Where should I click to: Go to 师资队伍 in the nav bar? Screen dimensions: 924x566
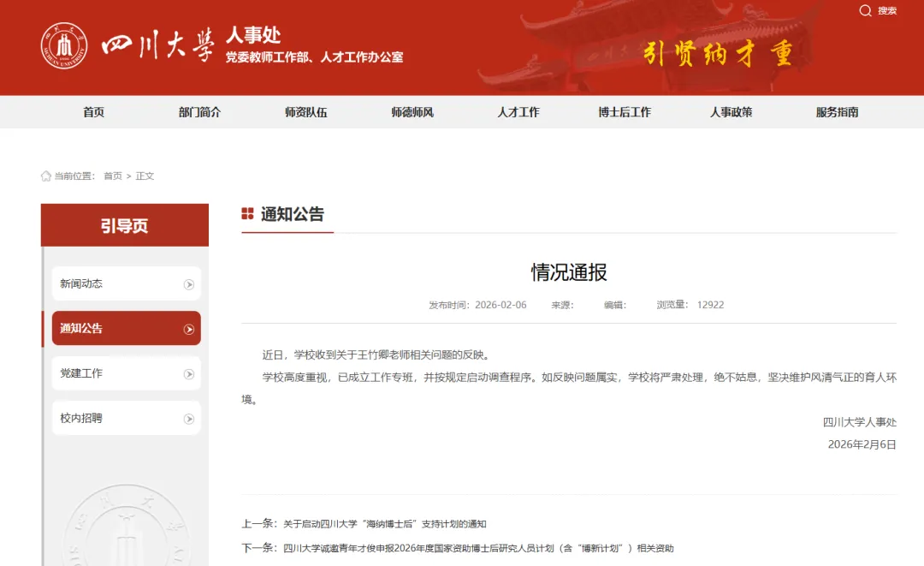(305, 112)
